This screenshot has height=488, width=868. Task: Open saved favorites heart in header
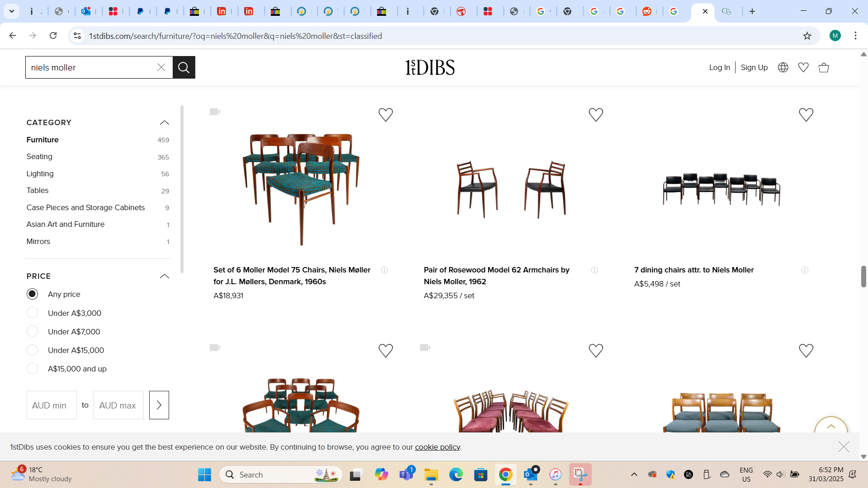[803, 67]
